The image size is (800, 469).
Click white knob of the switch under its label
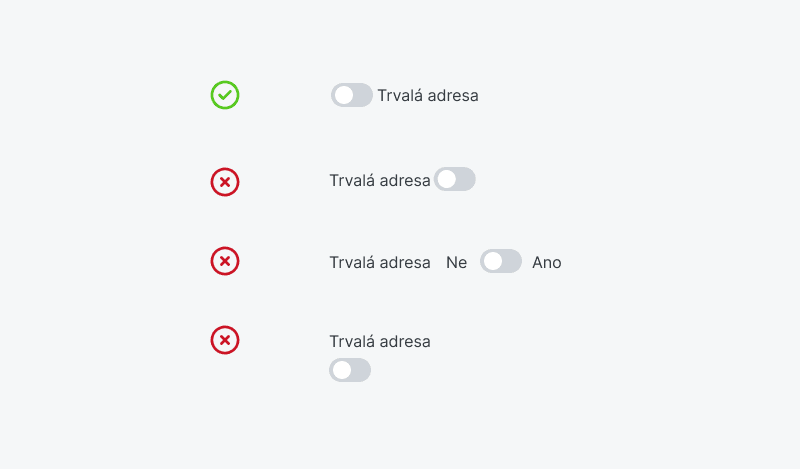341,370
